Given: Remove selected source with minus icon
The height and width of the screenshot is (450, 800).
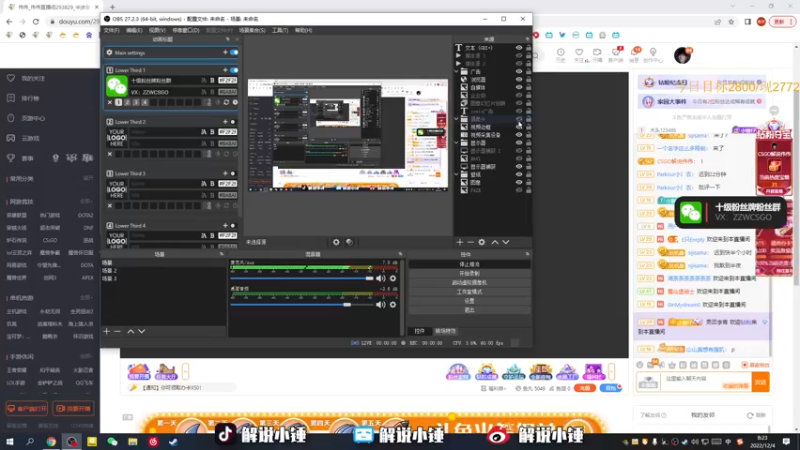Looking at the screenshot, I should click(470, 242).
